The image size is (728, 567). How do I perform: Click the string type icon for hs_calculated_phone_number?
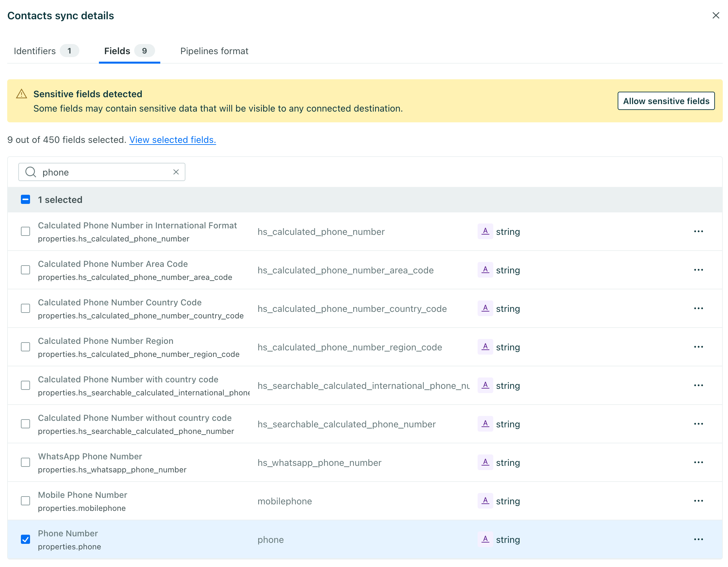coord(485,231)
